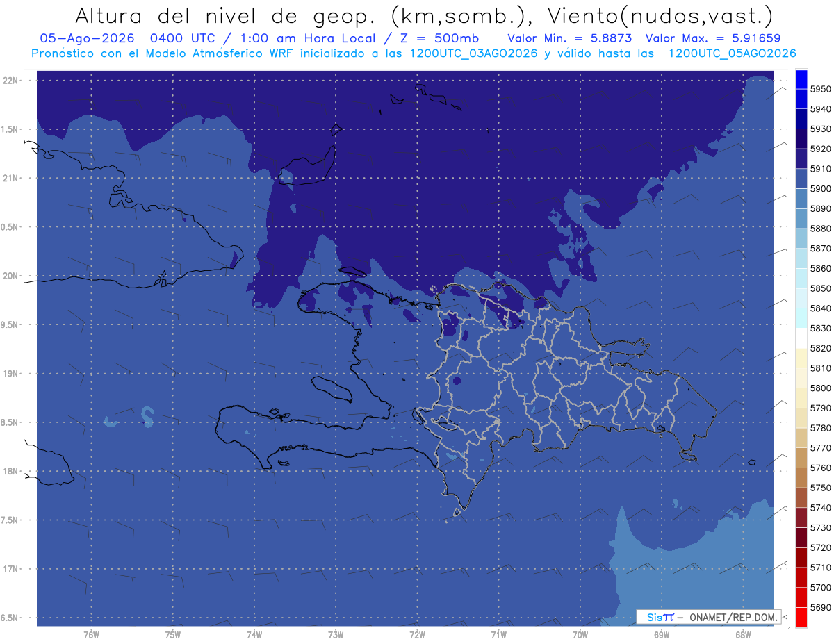The width and height of the screenshot is (834, 644).
Task: Click the 20N latitude label
Action: click(12, 276)
